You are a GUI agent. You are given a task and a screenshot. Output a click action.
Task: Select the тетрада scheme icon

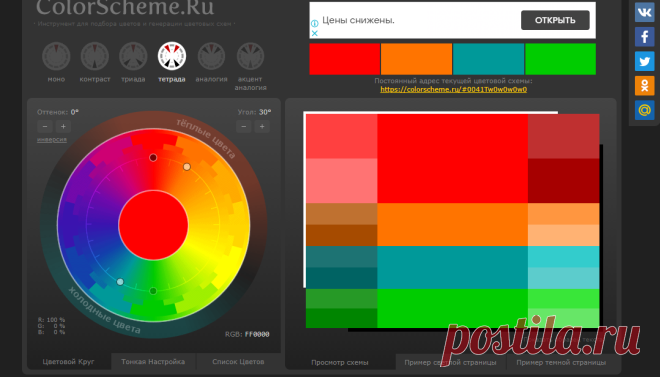click(x=172, y=56)
